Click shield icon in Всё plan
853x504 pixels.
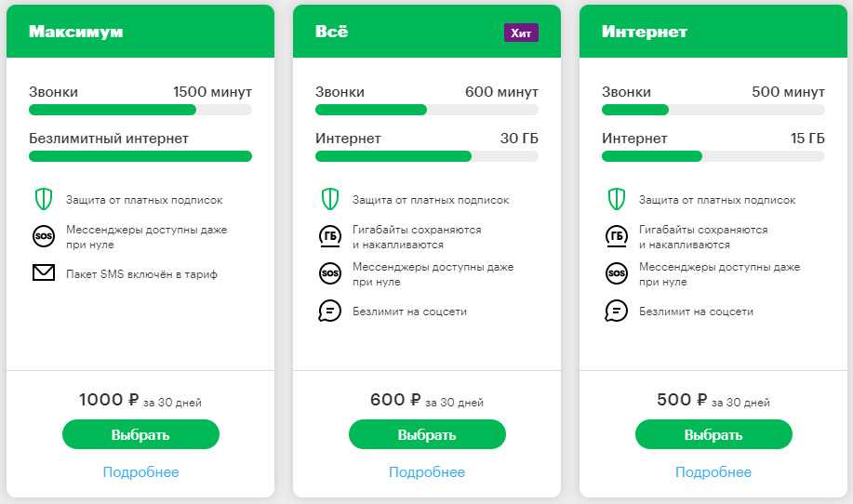pyautogui.click(x=329, y=199)
